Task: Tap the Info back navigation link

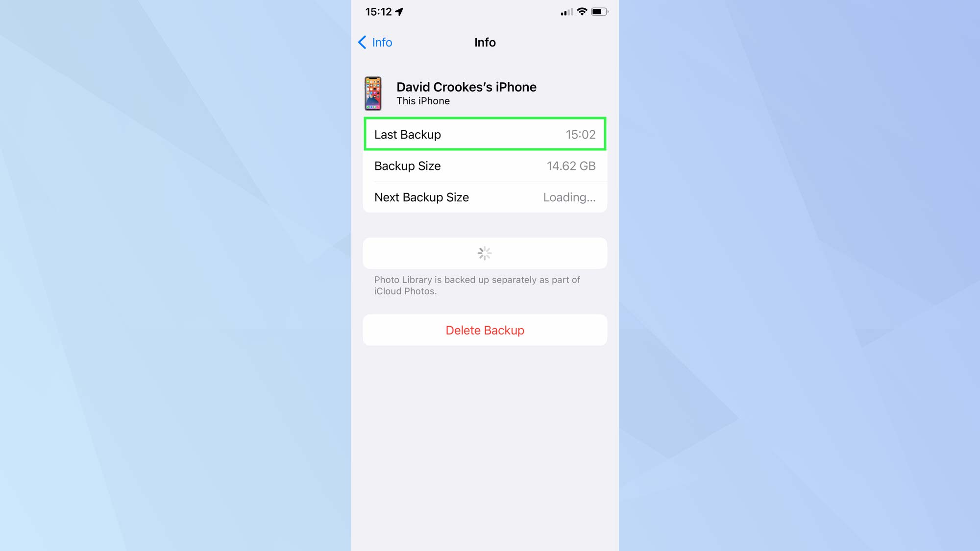Action: 375,42
